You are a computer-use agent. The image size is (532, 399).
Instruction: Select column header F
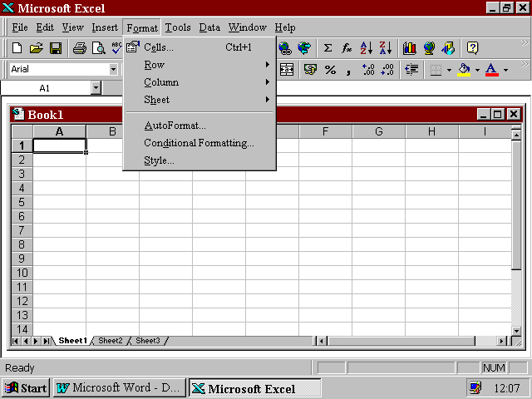pos(325,131)
